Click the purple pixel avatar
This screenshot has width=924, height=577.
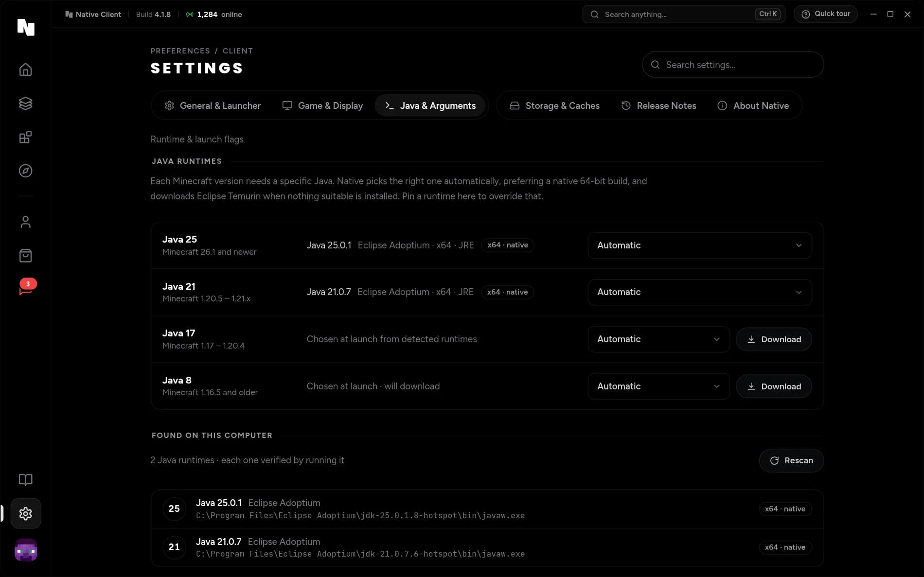26,550
